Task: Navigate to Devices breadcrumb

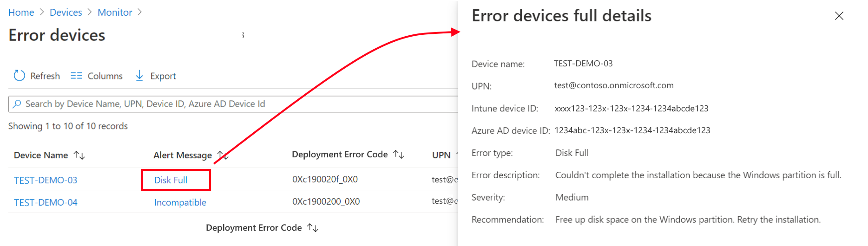Action: 66,13
